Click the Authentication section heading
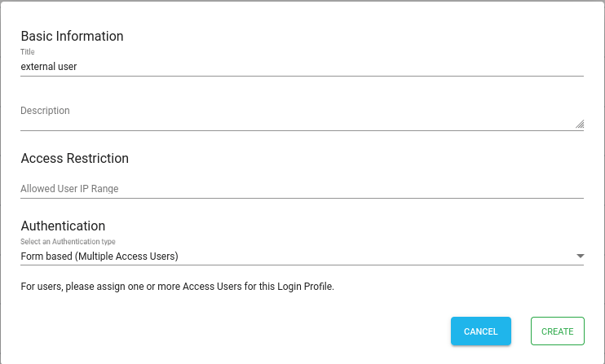605x364 pixels. coord(63,226)
